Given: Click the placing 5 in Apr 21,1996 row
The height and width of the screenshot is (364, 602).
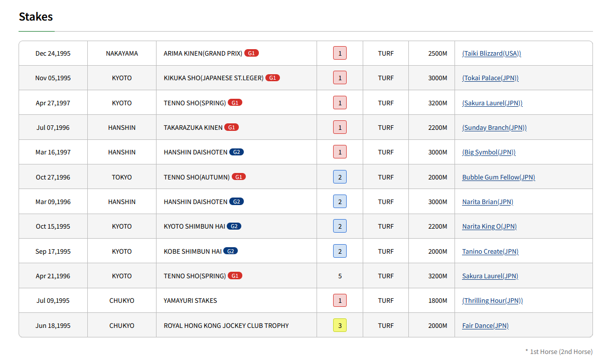Looking at the screenshot, I should (340, 276).
